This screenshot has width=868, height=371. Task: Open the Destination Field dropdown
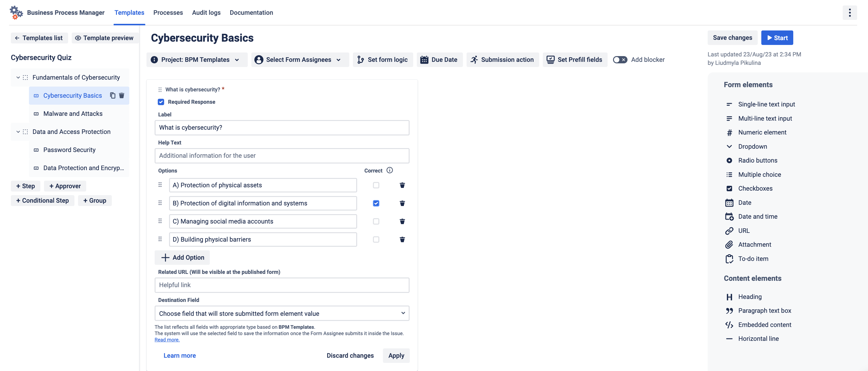(x=282, y=313)
